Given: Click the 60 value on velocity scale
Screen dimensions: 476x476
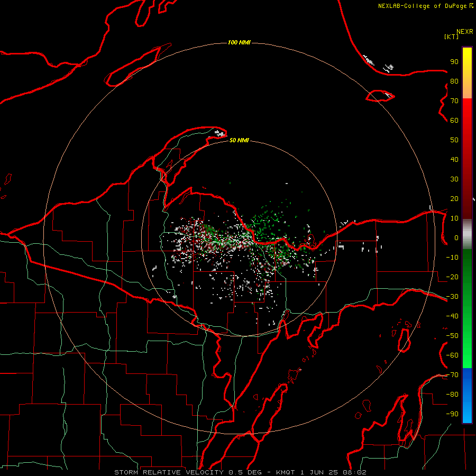Looking at the screenshot, I should (454, 121).
